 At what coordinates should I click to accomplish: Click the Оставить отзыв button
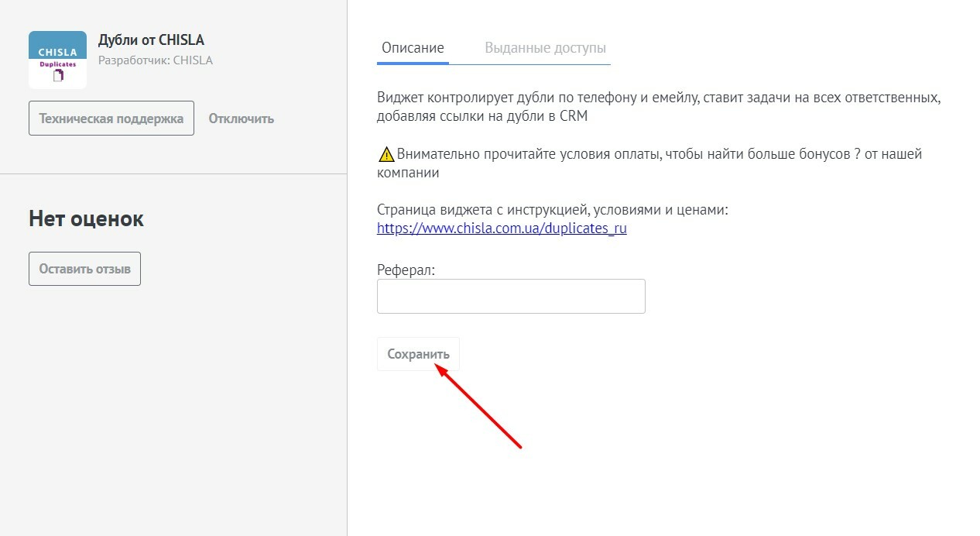coord(85,269)
